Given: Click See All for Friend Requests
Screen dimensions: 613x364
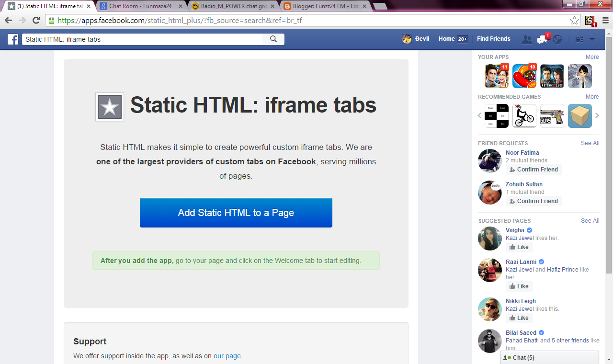Looking at the screenshot, I should pos(590,143).
